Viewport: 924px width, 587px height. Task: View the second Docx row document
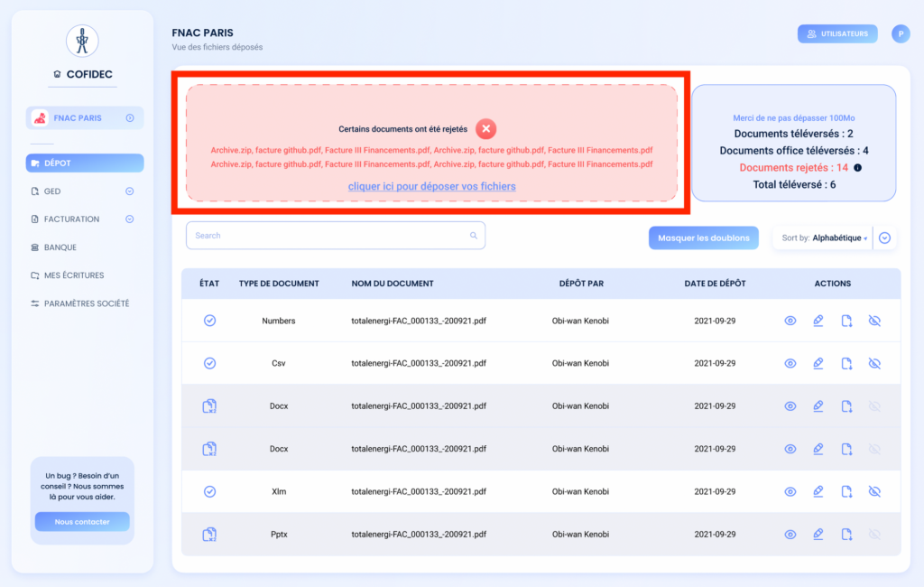click(790, 448)
